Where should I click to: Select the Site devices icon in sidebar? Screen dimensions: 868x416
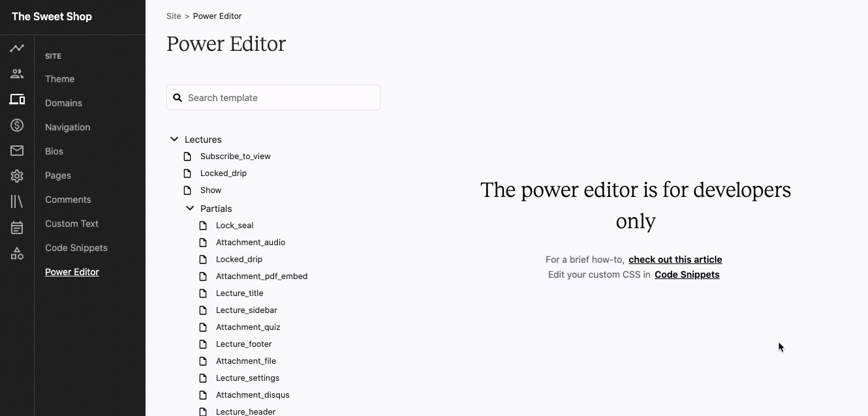click(x=17, y=99)
